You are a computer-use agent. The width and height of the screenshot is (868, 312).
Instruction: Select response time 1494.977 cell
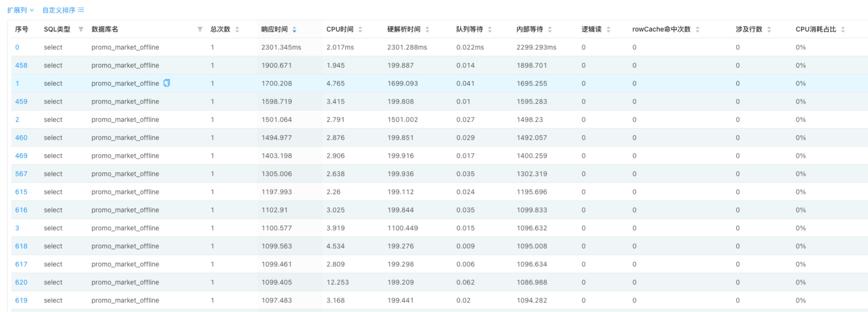276,138
